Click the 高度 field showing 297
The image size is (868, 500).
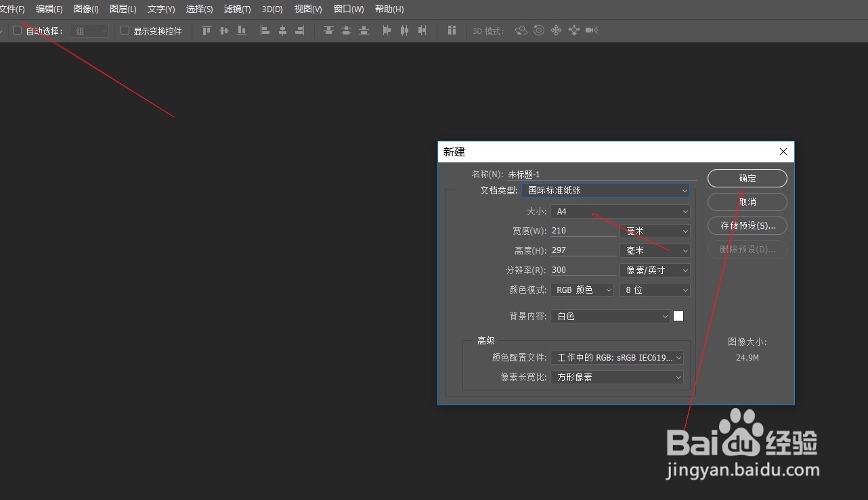[584, 250]
